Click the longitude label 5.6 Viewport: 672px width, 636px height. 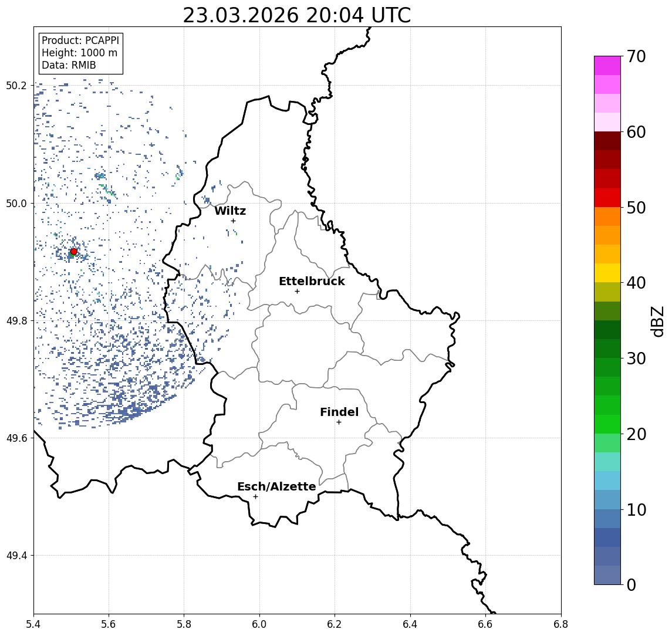click(x=109, y=624)
